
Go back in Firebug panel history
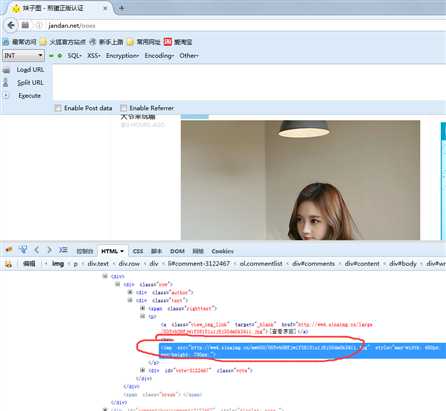point(37,250)
